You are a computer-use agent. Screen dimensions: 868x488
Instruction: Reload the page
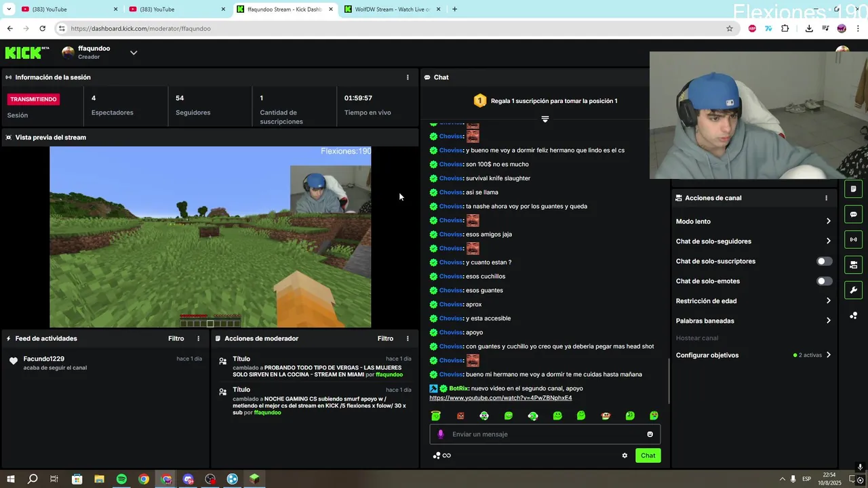pos(42,28)
